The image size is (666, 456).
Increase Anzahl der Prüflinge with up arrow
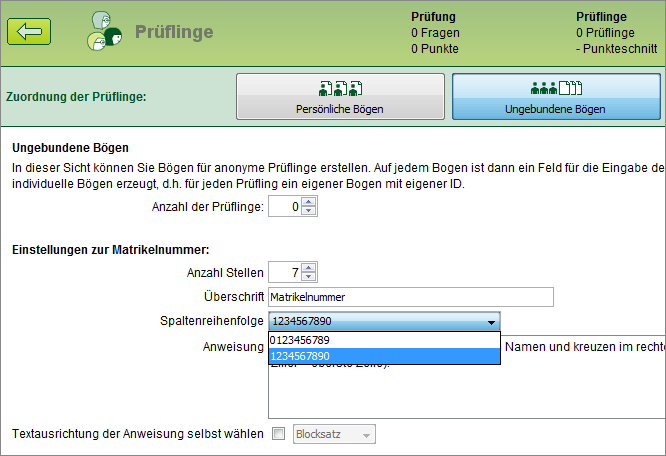pos(308,203)
